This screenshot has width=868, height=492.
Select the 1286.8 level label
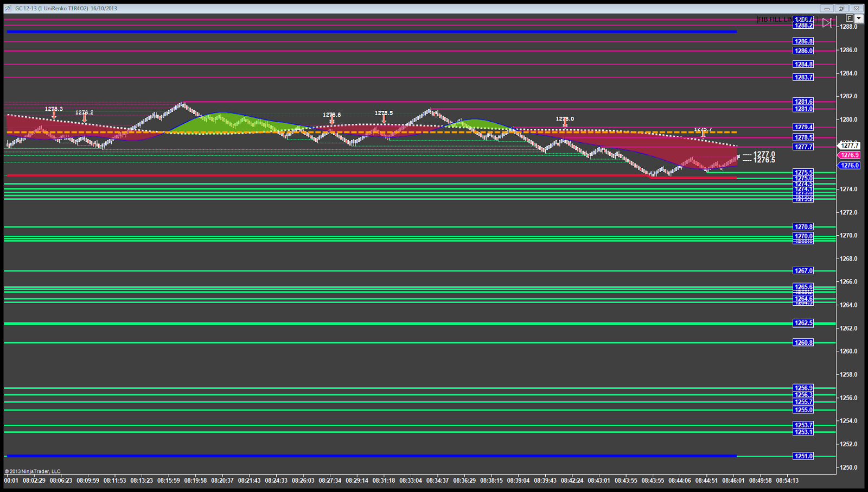point(803,41)
